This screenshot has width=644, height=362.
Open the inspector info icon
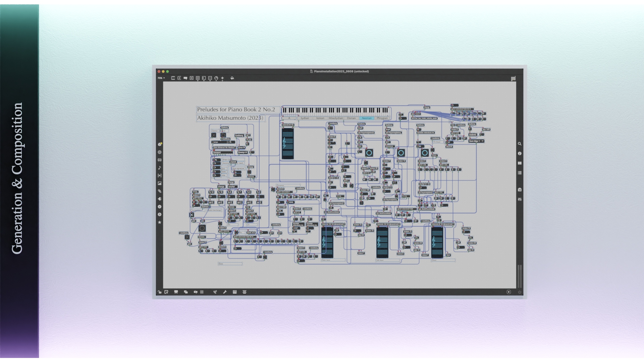coord(520,154)
